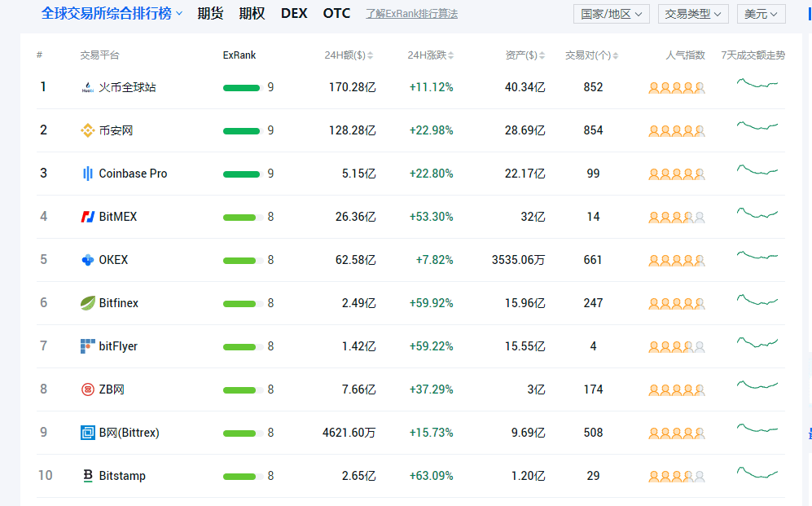The height and width of the screenshot is (506, 812).
Task: Click the 7天成交额走势 column header
Action: [753, 55]
